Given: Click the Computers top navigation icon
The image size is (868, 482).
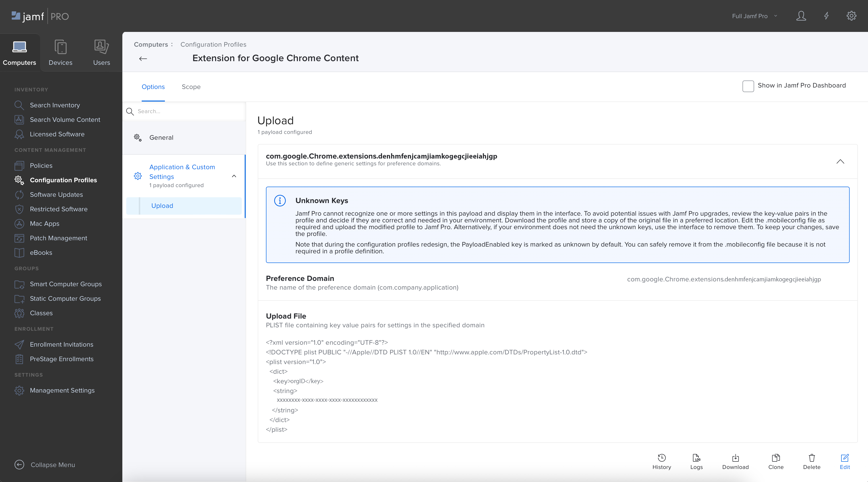Looking at the screenshot, I should coord(20,52).
